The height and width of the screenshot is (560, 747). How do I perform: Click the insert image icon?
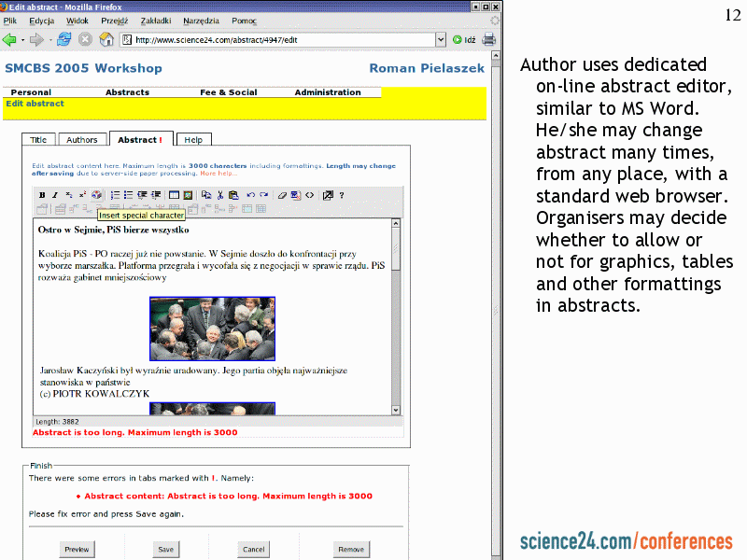coord(187,195)
